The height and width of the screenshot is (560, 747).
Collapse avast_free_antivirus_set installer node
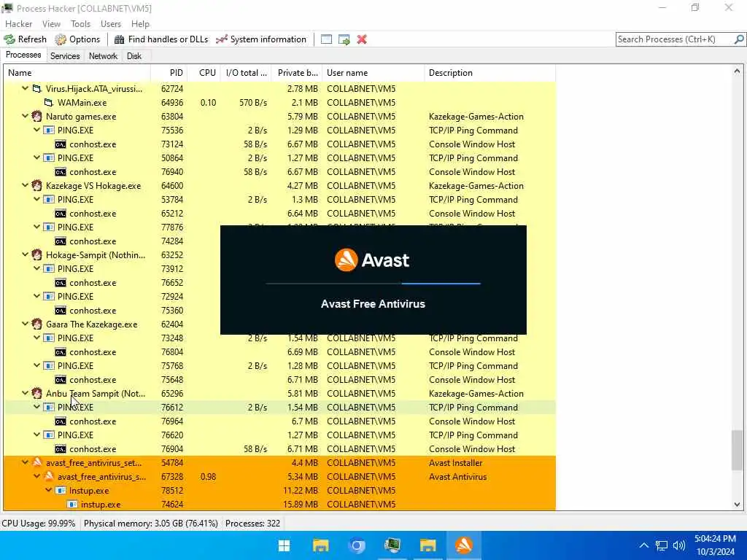(25, 462)
